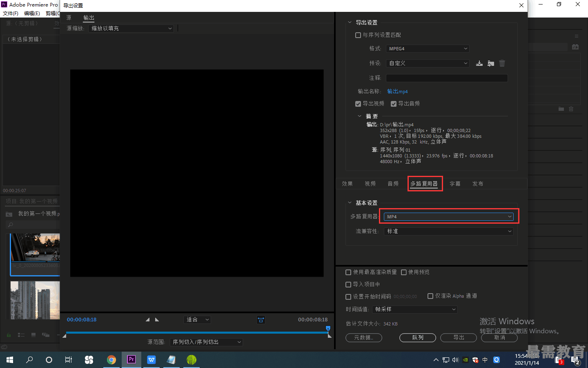Screen dimensions: 588x368
Task: Click the set in-point triangle icon
Action: tap(148, 320)
